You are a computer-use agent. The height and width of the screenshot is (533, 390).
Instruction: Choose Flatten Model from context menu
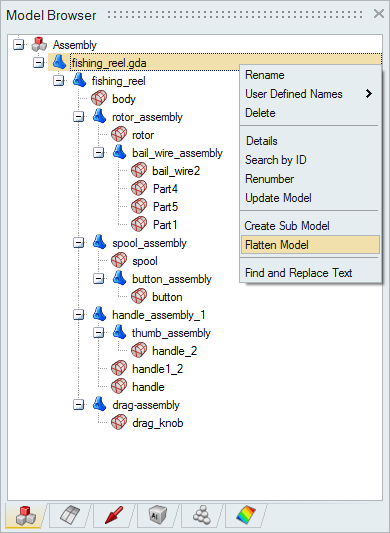(310, 245)
